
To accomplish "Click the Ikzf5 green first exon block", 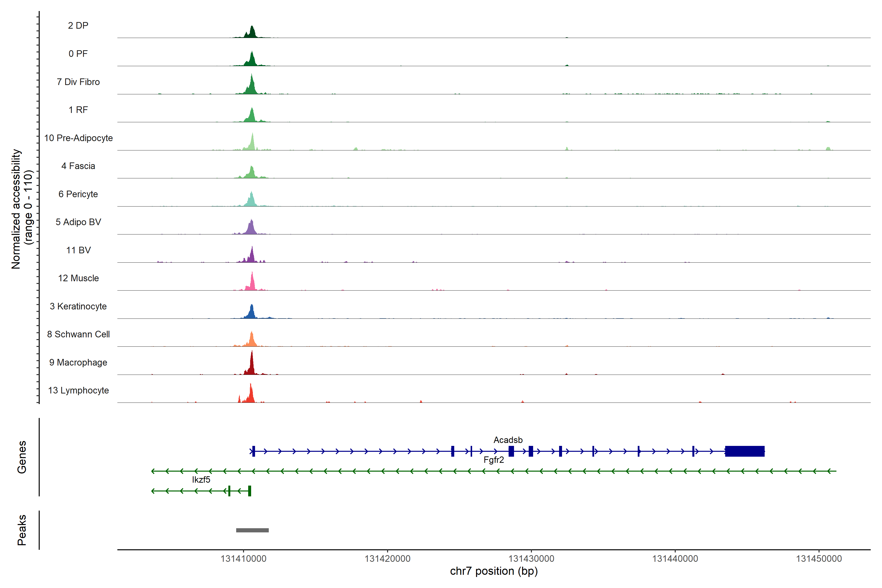I will tap(249, 490).
